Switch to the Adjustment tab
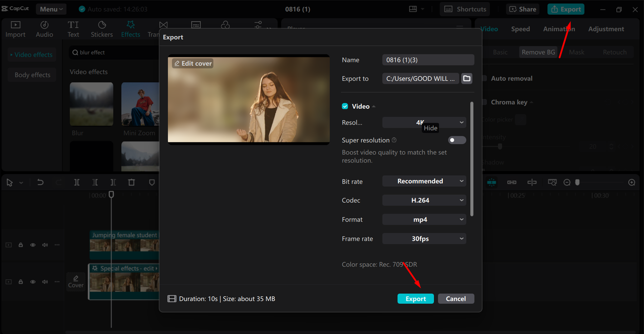 pyautogui.click(x=606, y=29)
